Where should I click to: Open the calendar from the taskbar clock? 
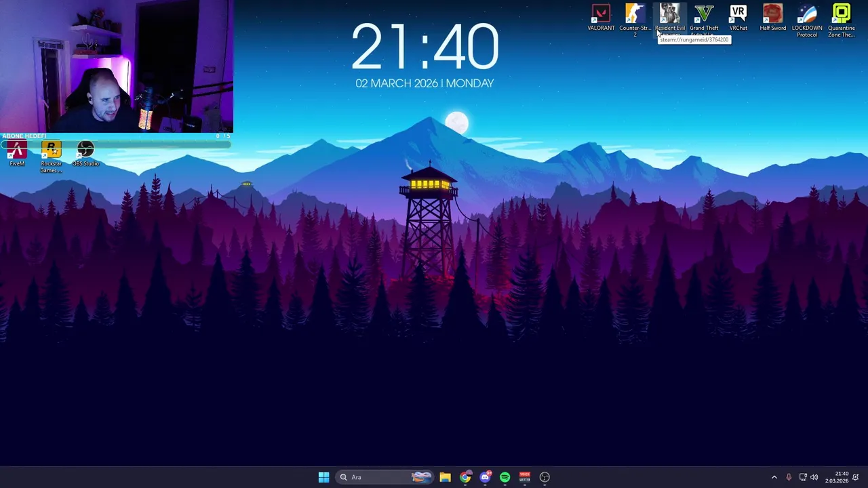point(837,477)
